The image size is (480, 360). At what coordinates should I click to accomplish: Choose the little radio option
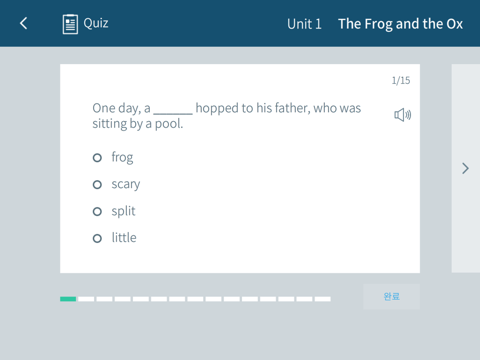(x=97, y=238)
